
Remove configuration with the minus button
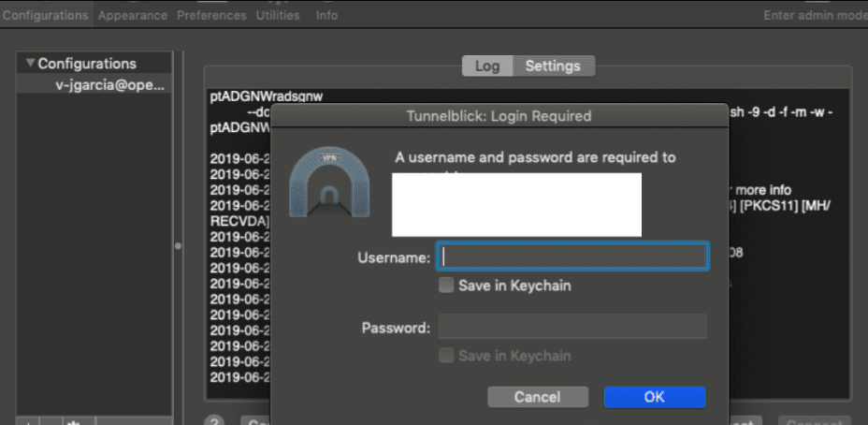pyautogui.click(x=52, y=421)
